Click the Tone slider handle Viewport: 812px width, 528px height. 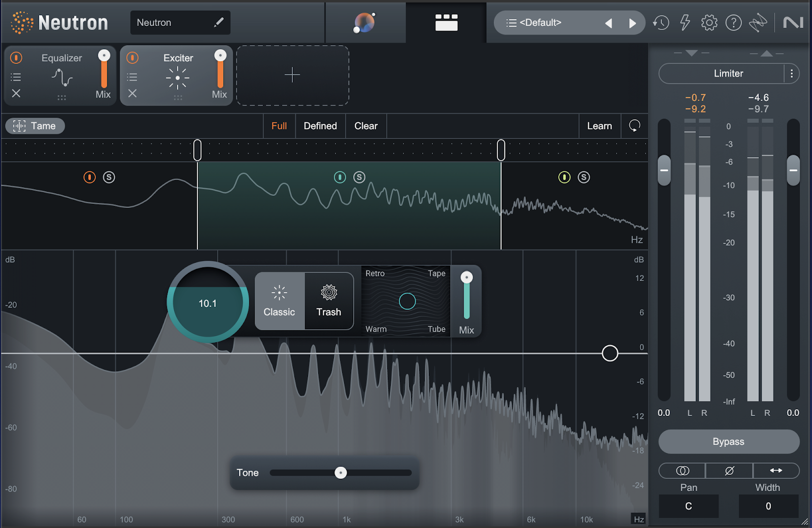click(x=341, y=473)
